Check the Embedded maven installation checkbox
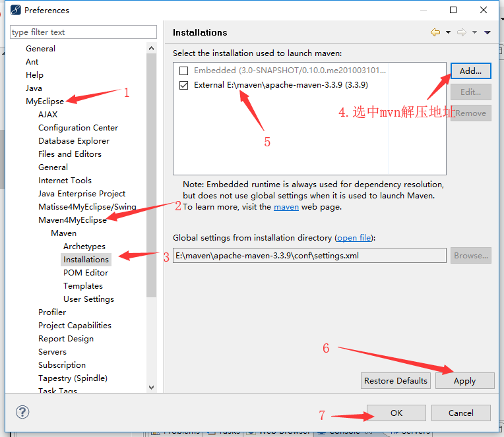Image resolution: width=504 pixels, height=437 pixels. pyautogui.click(x=183, y=71)
